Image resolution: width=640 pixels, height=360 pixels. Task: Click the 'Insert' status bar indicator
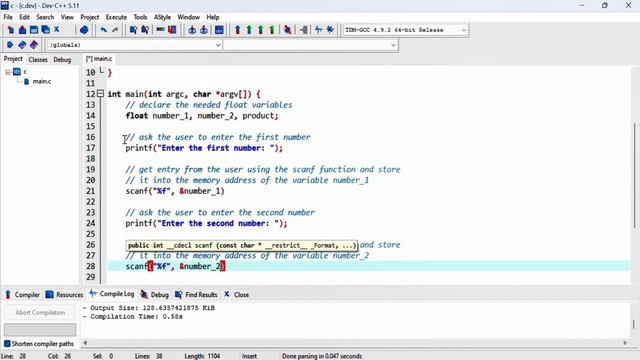(249, 356)
